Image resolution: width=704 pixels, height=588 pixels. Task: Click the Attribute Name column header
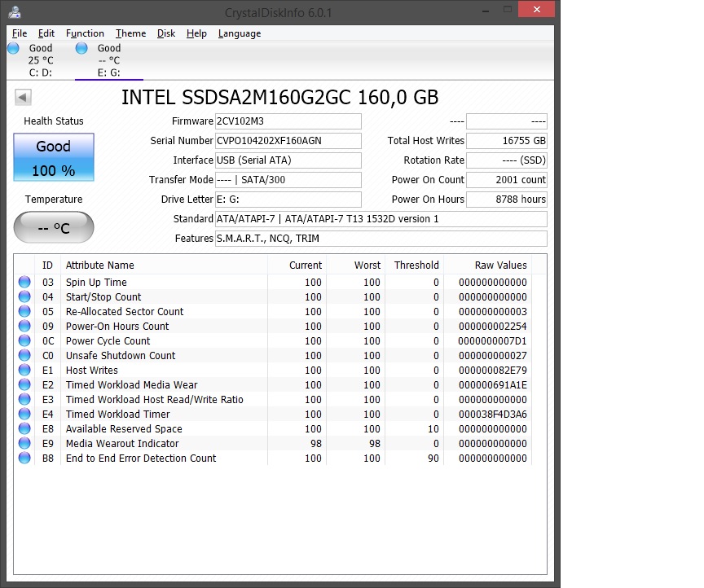coord(165,265)
